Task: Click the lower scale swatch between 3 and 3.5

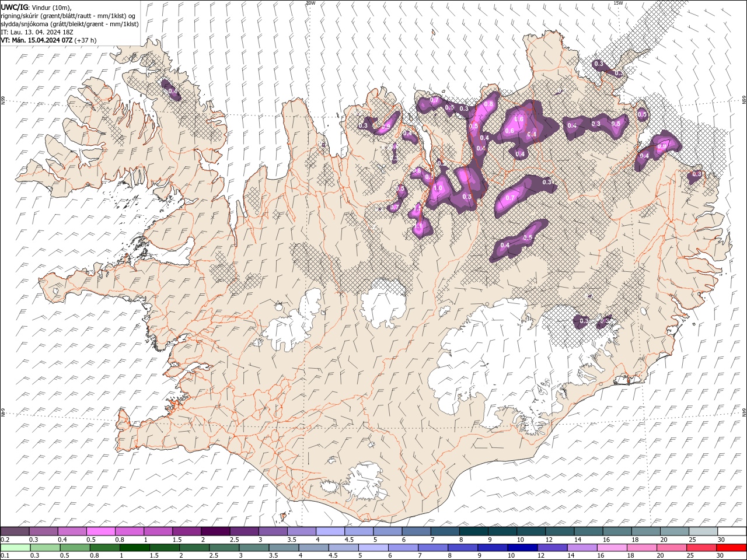Action: point(254,548)
